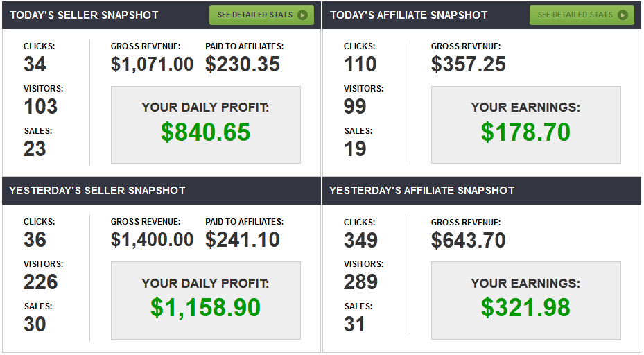Screen dimensions: 644x355
Task: Click the arrow icon on seller's detailed stats button
Action: click(x=302, y=15)
